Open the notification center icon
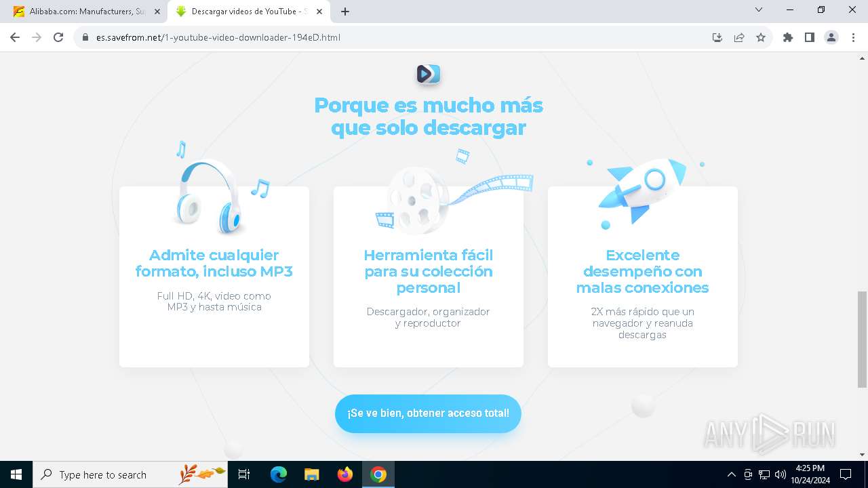The image size is (868, 488). pos(846,474)
